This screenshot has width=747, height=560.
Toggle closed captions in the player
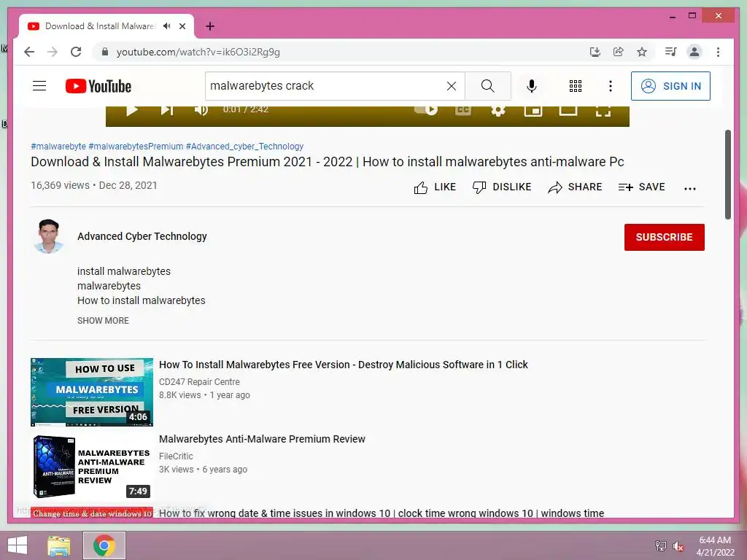463,111
